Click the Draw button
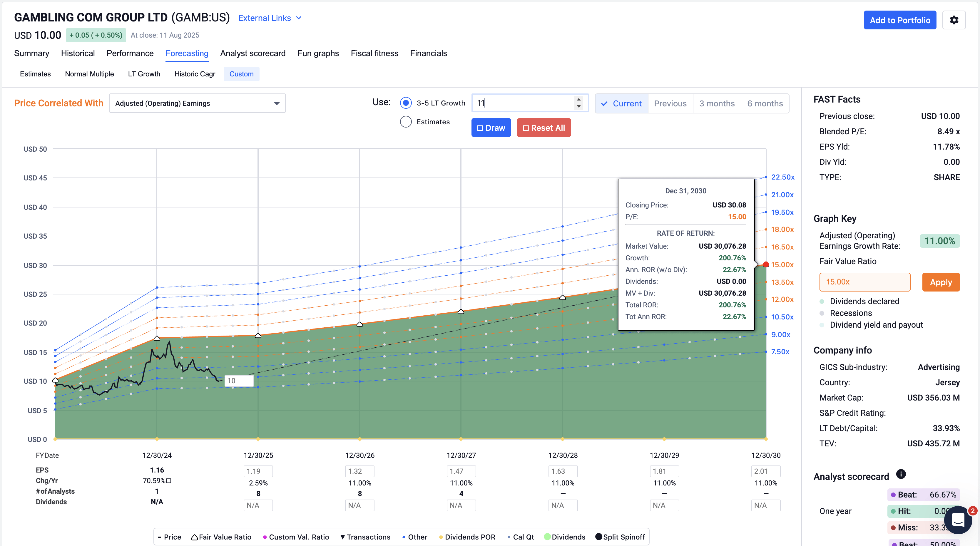The image size is (980, 546). coord(491,128)
